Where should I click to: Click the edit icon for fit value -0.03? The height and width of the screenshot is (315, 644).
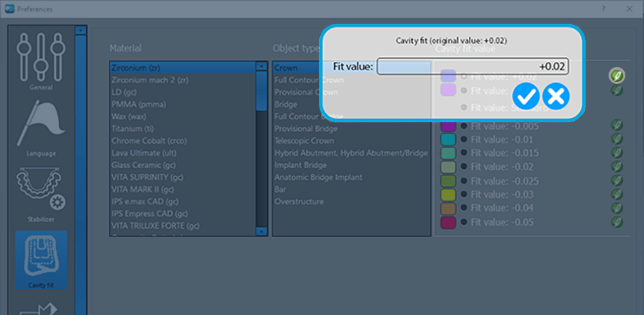pos(616,194)
